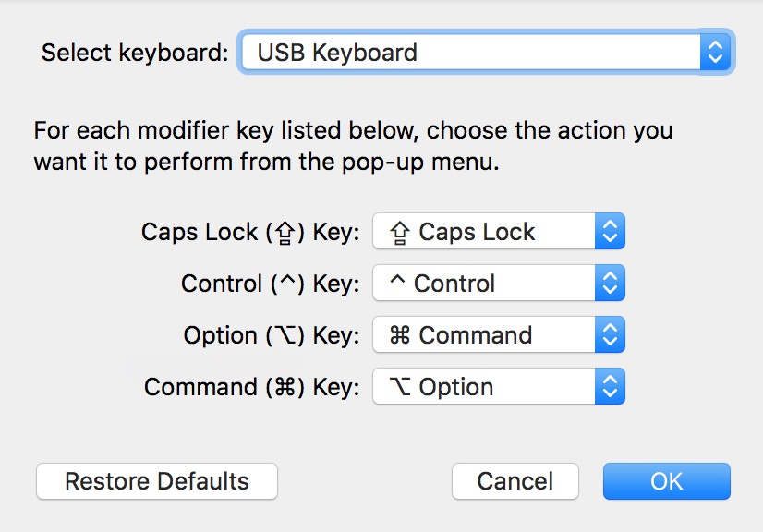Click the blue chevron beside Caps Lock menu
The image size is (763, 532).
(612, 233)
